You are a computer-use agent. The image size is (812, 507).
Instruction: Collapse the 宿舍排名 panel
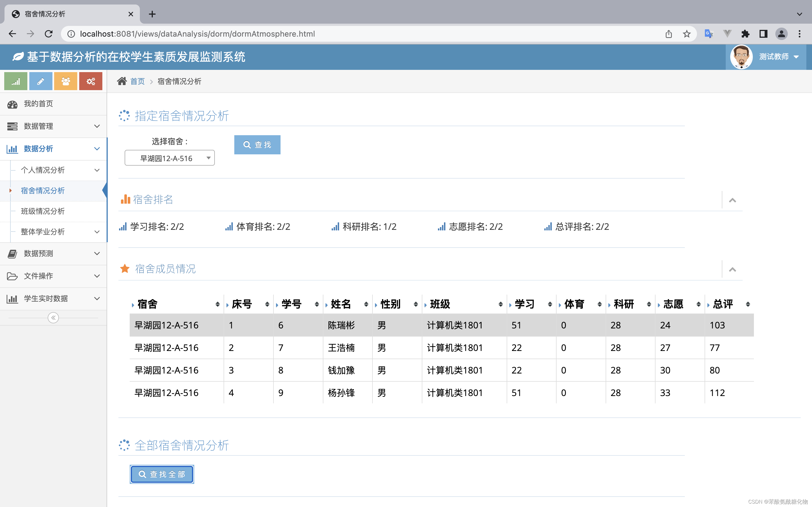732,200
